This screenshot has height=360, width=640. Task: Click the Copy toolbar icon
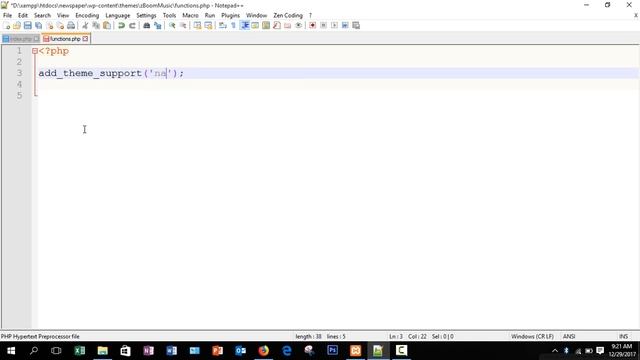coord(96,26)
